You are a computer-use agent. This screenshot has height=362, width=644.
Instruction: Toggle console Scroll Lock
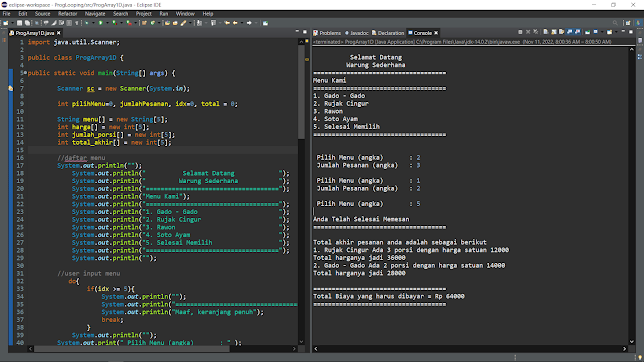(x=554, y=32)
